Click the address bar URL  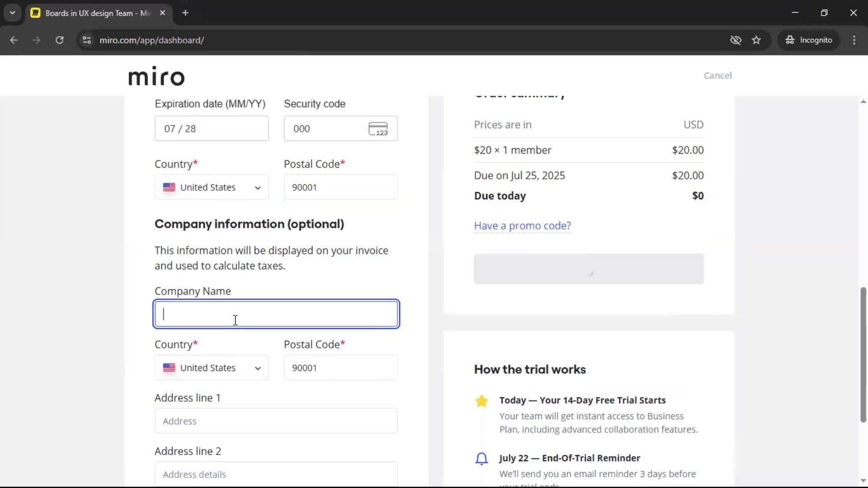(x=151, y=40)
